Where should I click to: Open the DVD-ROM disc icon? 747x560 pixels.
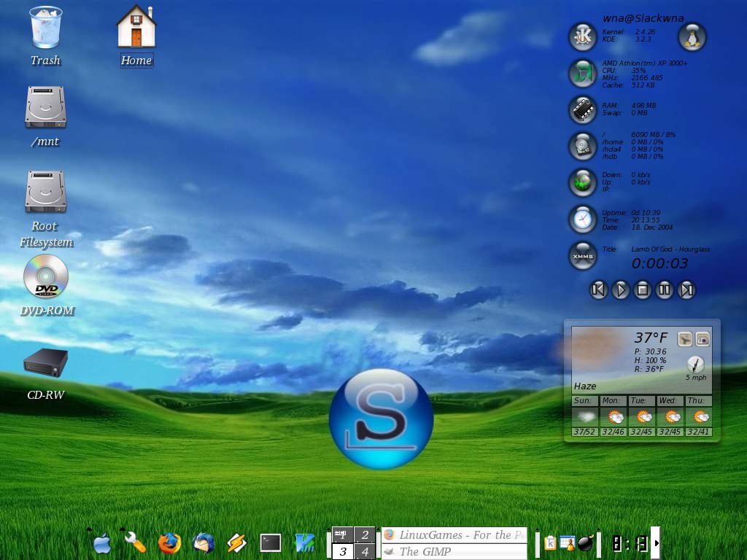pyautogui.click(x=46, y=276)
